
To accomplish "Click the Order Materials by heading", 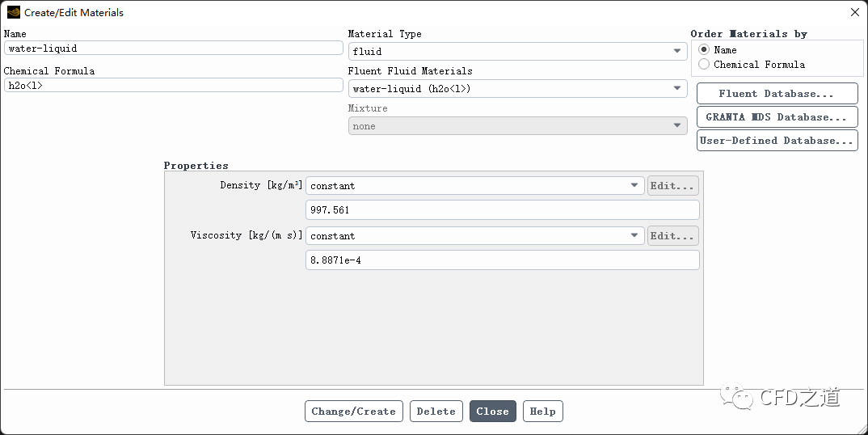I will click(749, 34).
